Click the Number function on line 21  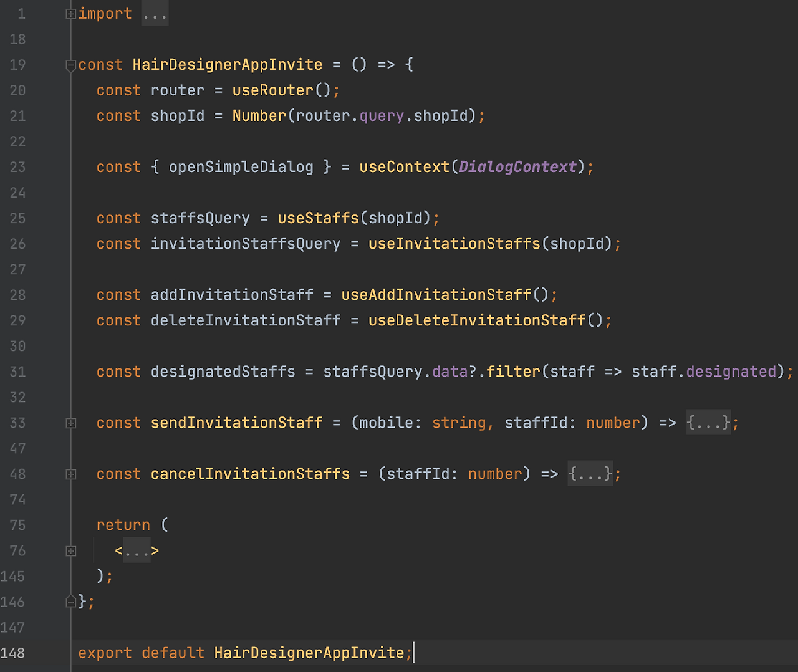tap(259, 116)
